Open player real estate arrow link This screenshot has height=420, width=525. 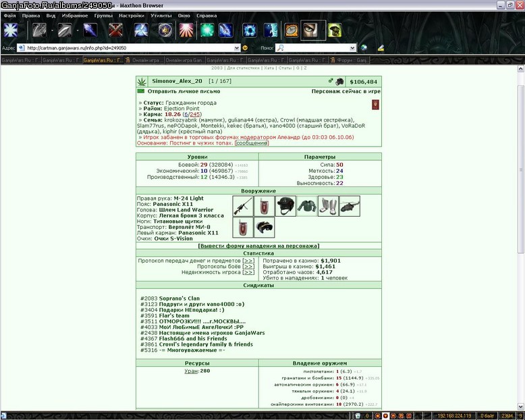(x=248, y=272)
